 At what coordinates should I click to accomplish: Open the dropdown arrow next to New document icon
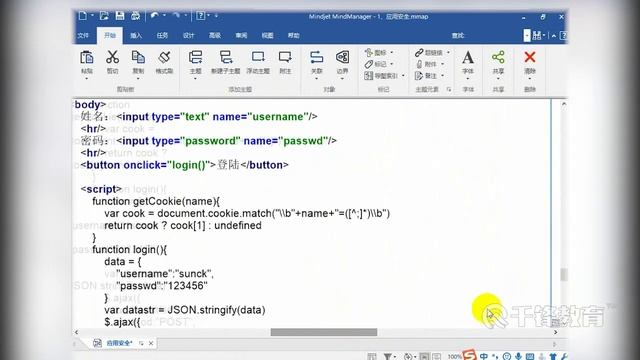(x=92, y=16)
